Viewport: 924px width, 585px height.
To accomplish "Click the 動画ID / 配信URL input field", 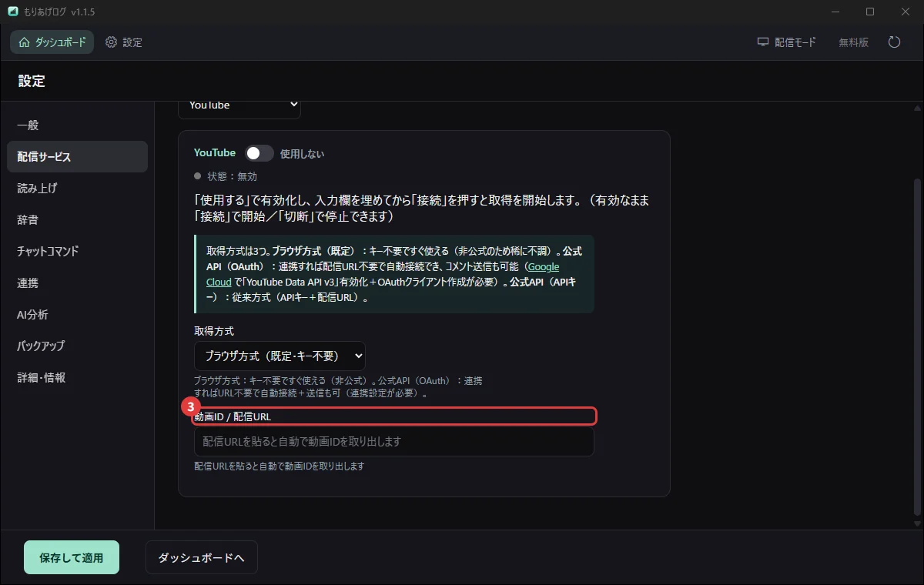I will pyautogui.click(x=393, y=442).
